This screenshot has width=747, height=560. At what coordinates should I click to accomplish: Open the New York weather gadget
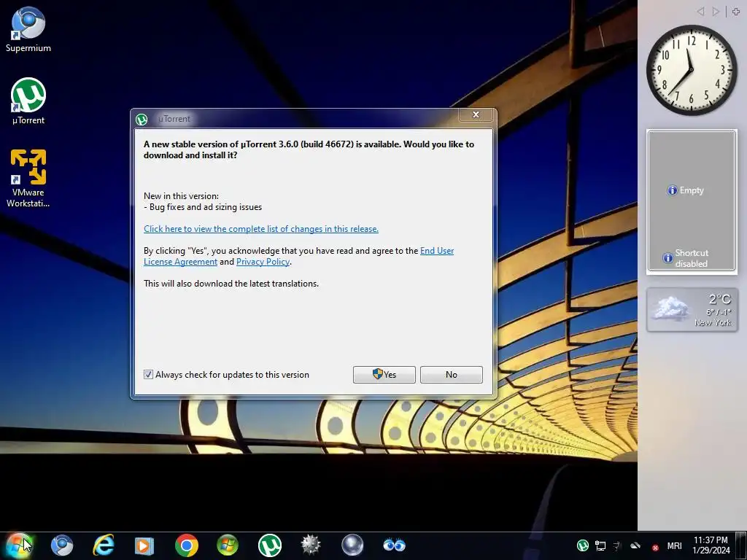(x=692, y=309)
